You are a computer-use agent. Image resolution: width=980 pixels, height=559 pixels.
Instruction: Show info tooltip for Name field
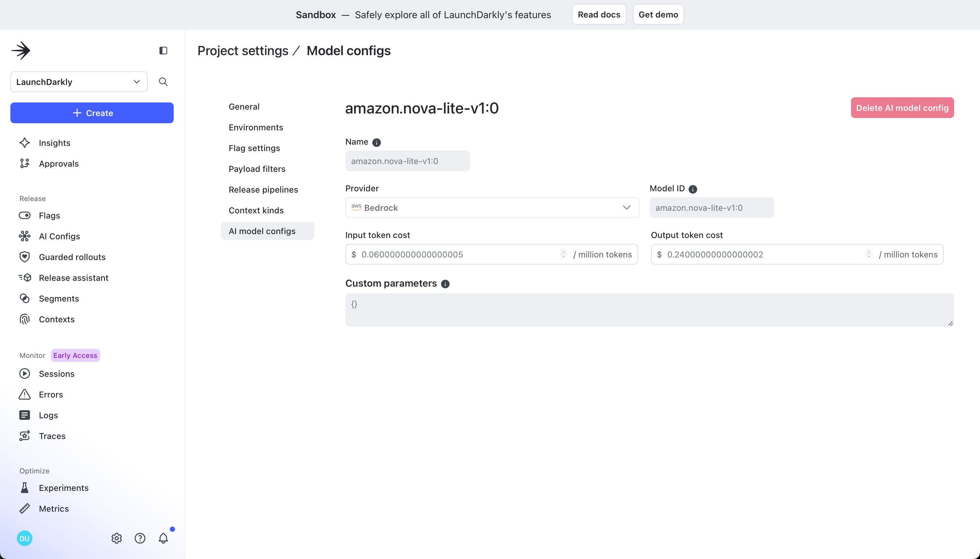(x=377, y=142)
